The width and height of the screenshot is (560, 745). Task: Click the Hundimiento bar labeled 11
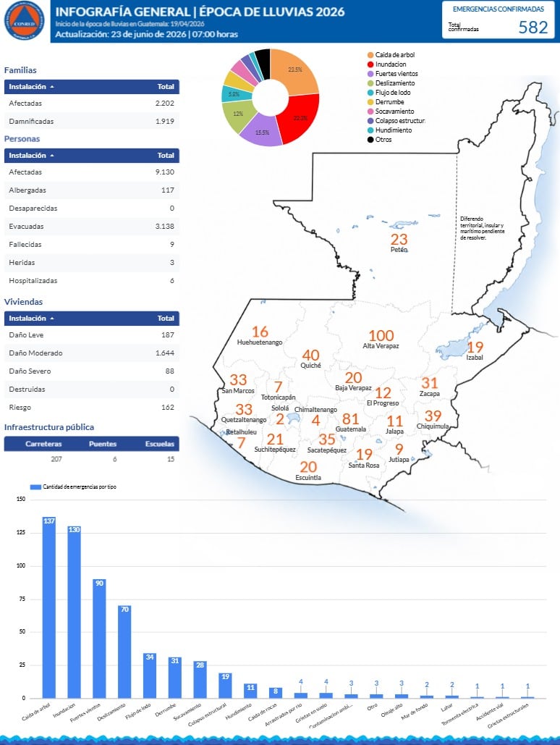coord(250,691)
